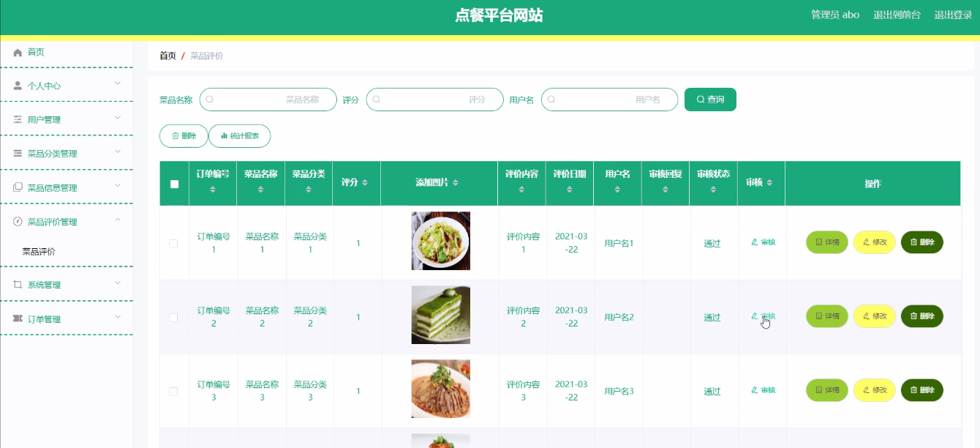980x448 pixels.
Task: Expand the 用户管理 chevron
Action: (118, 118)
